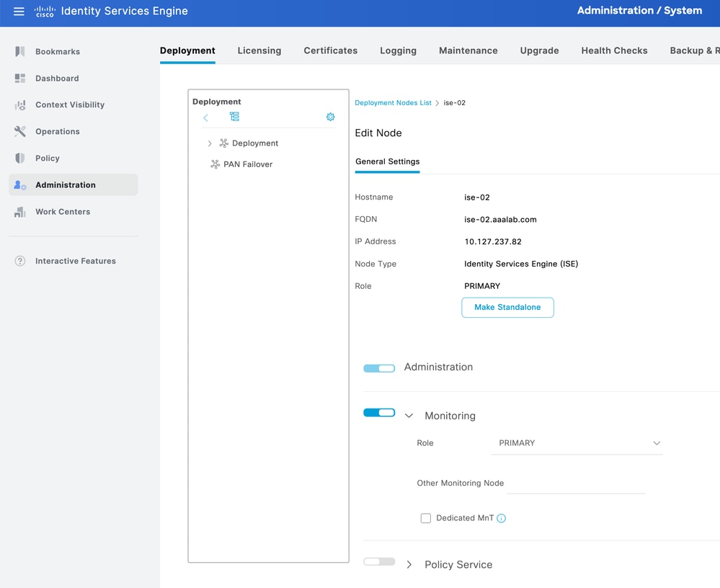Open Context Visibility from the sidebar
Viewport: 720px width, 588px height.
[70, 105]
